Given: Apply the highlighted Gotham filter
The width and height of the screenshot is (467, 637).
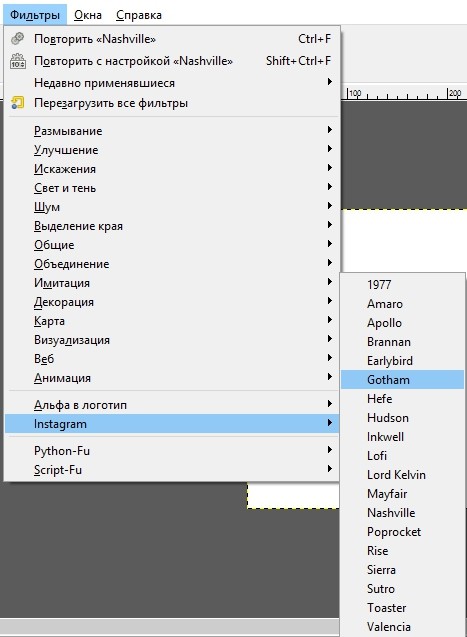Looking at the screenshot, I should tap(402, 380).
